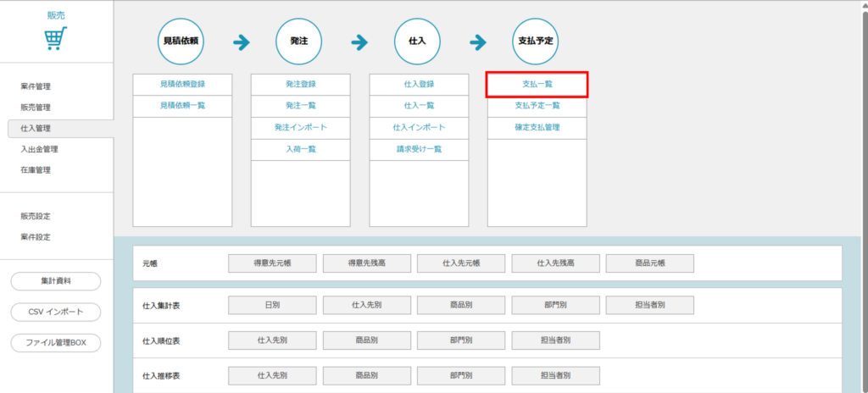Click the 支払予定 workflow circle

pyautogui.click(x=537, y=41)
